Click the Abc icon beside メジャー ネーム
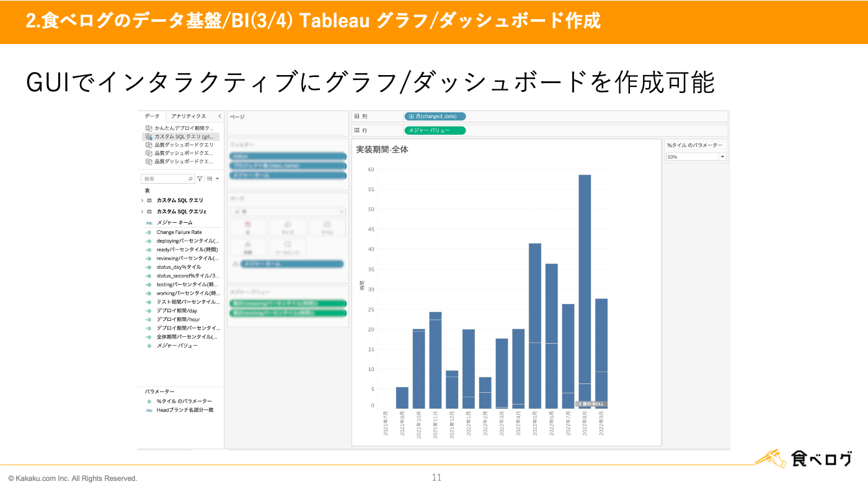Viewport: 868px width, 489px height. pyautogui.click(x=149, y=223)
